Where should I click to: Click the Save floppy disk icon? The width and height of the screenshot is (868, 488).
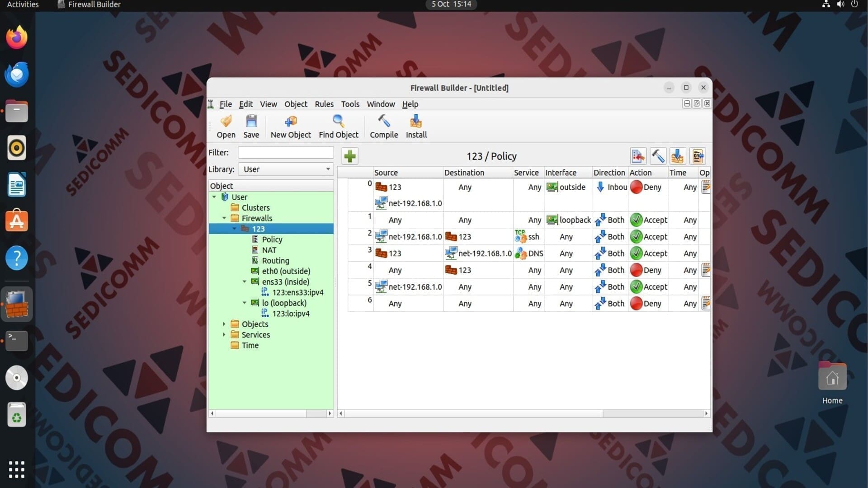(x=251, y=121)
